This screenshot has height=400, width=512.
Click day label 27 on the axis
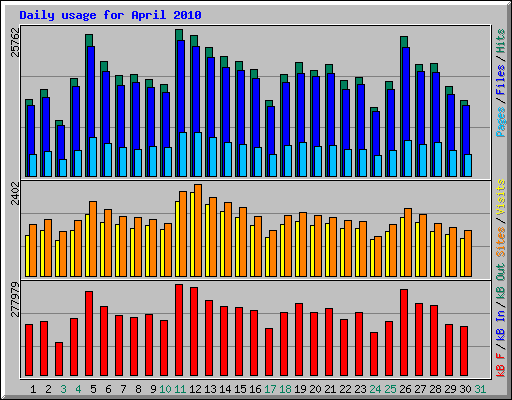coord(420,389)
